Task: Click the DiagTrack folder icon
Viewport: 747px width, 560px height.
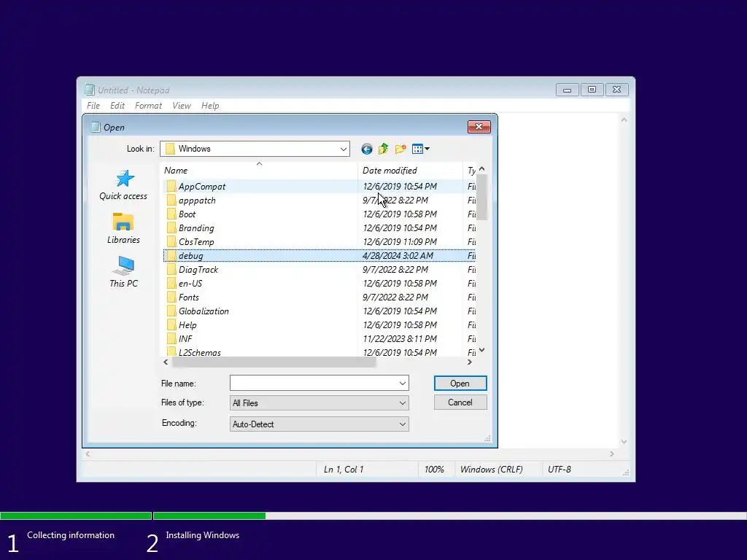Action: click(x=171, y=270)
